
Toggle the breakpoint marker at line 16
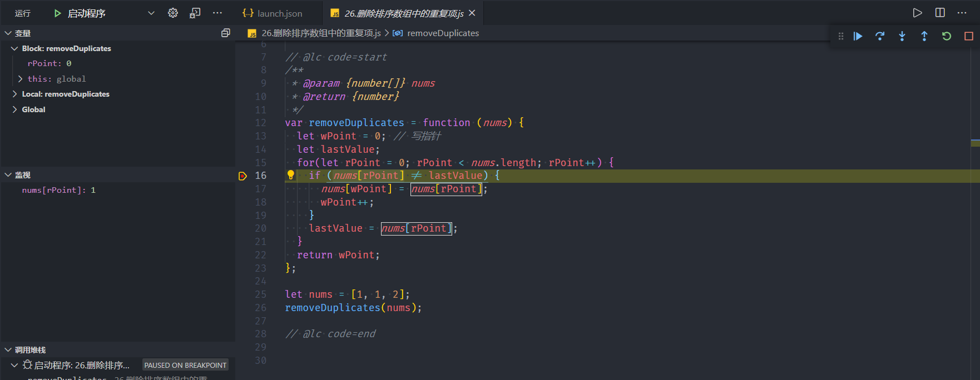pyautogui.click(x=242, y=176)
